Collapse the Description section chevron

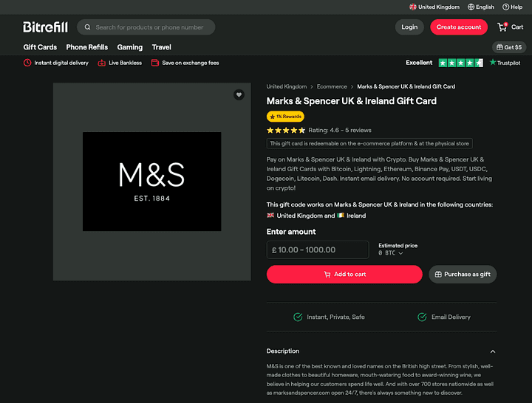493,351
